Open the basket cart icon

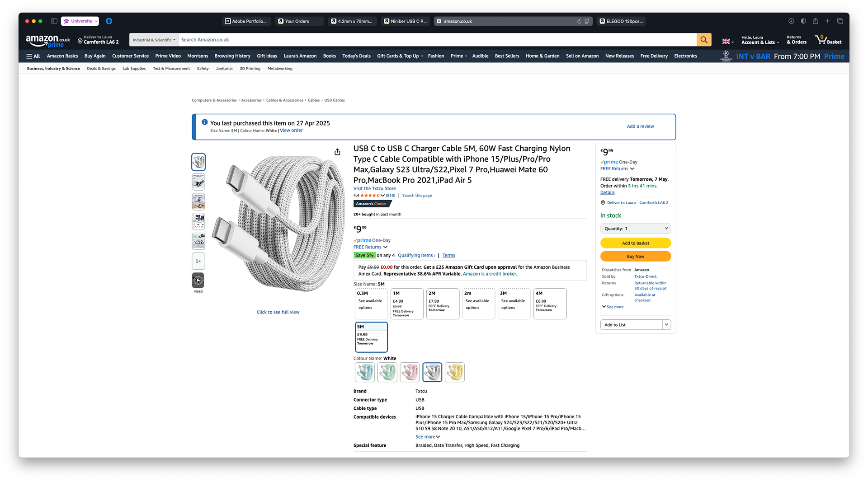[x=828, y=40]
